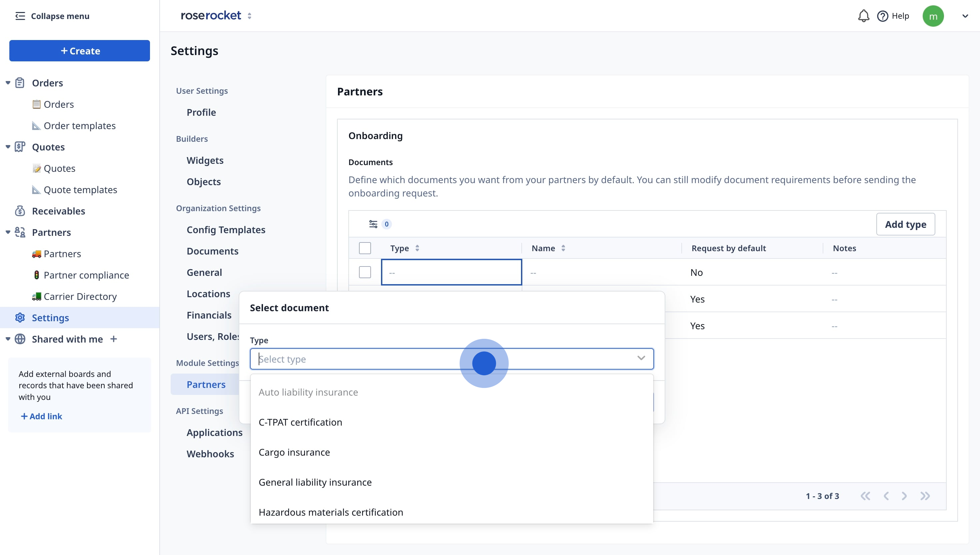Select C-TPAT certification option
The height and width of the screenshot is (555, 980).
(300, 422)
